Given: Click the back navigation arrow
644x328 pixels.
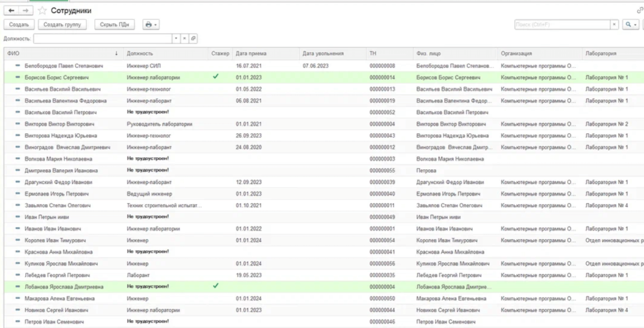Looking at the screenshot, I should (11, 11).
